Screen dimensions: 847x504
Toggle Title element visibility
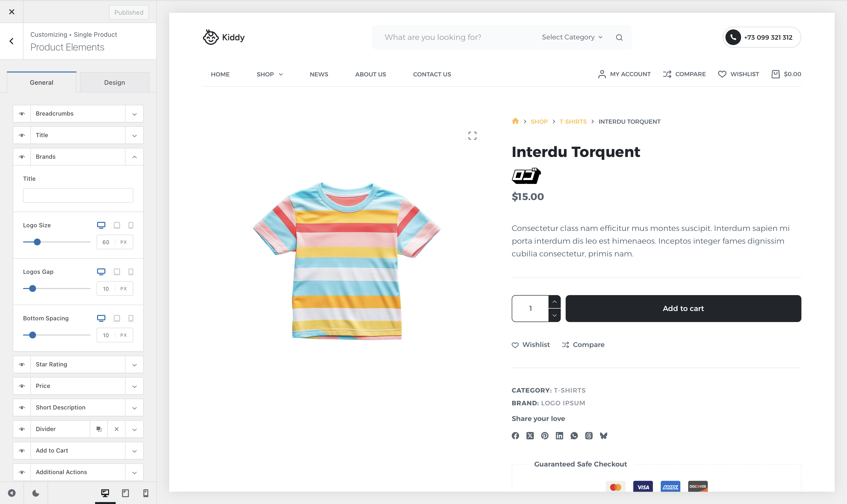click(22, 135)
